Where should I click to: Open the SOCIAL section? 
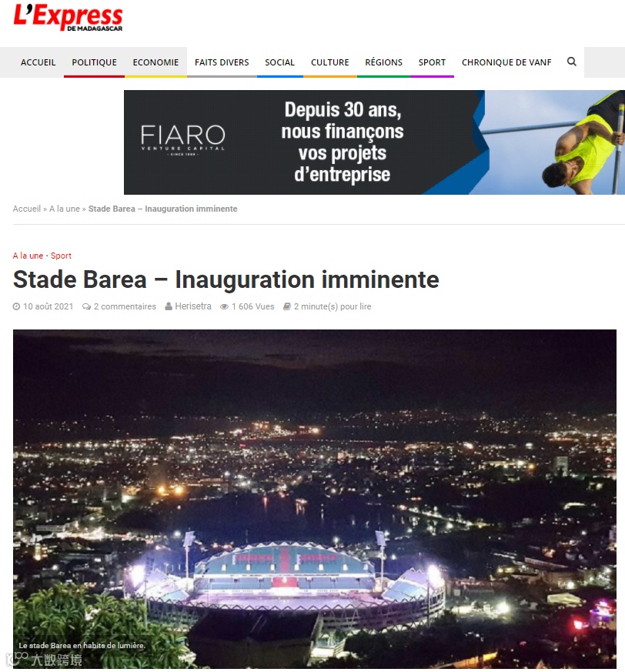click(279, 62)
